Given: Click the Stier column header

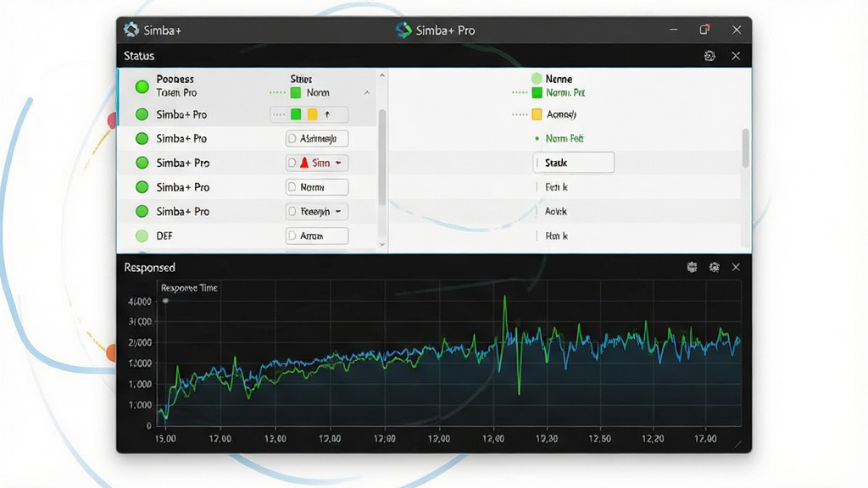Looking at the screenshot, I should tap(301, 79).
